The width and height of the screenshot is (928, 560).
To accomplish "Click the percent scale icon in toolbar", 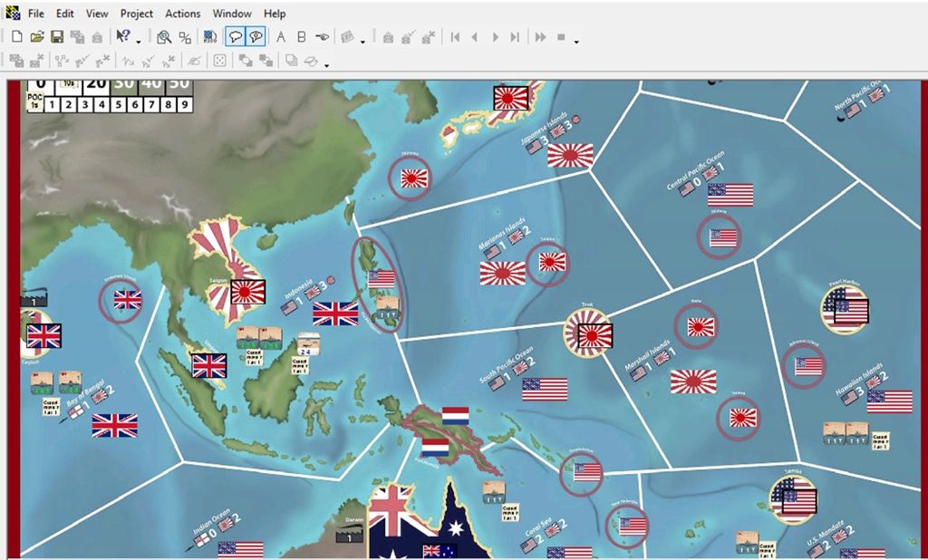I will tap(185, 37).
